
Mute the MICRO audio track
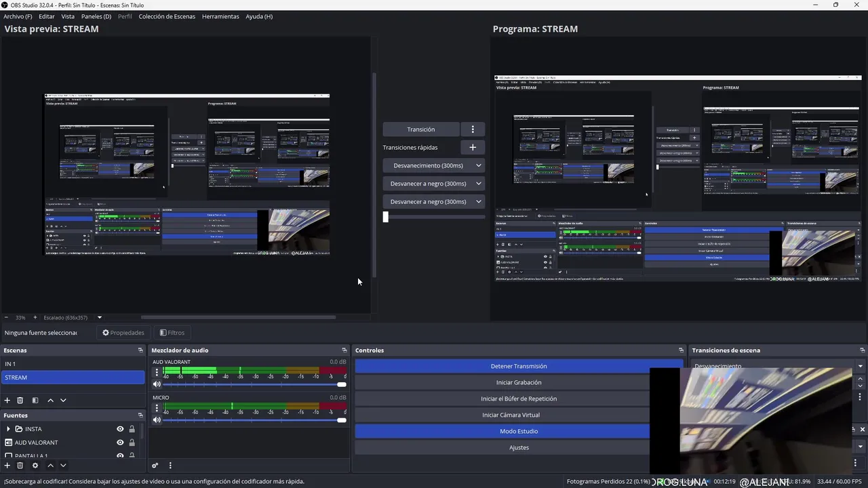[x=157, y=420]
